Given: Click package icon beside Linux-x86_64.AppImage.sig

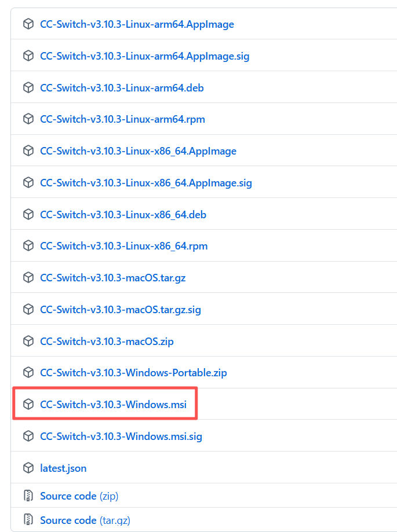Looking at the screenshot, I should click(28, 182).
